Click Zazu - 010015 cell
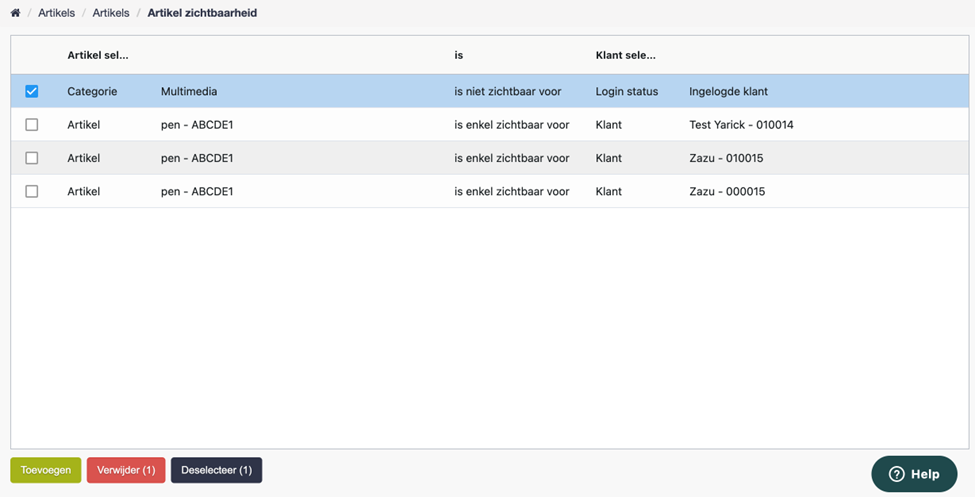The image size is (975, 497). coord(726,159)
